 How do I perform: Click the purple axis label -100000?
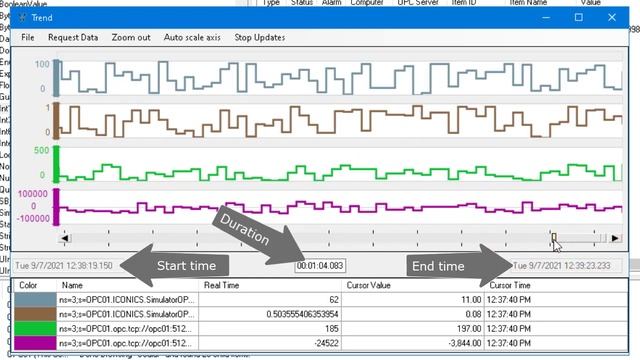33,218
